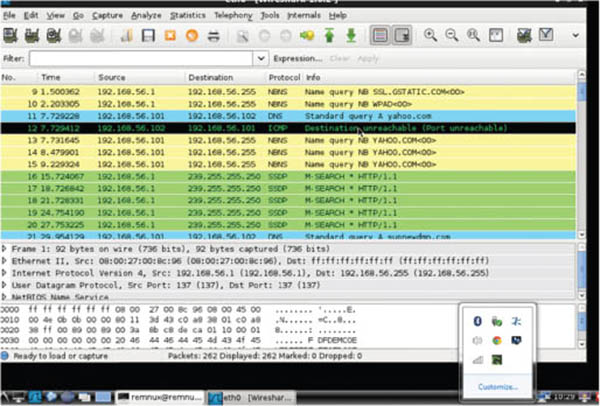Open the View menu
Screen dimensions: 600x406
point(55,16)
